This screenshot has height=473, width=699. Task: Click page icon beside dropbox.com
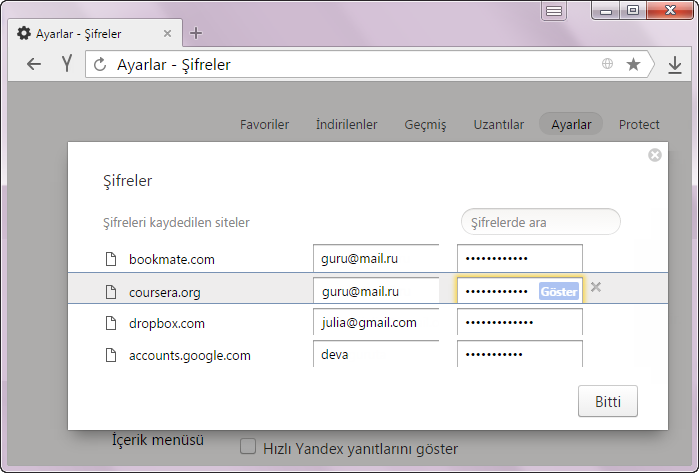(x=111, y=323)
